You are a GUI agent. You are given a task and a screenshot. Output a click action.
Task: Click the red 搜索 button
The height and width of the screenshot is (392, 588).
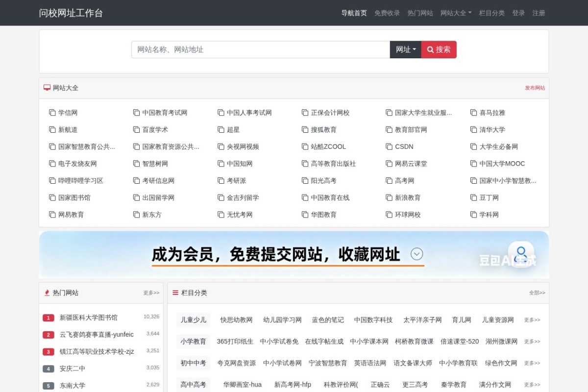coord(439,49)
